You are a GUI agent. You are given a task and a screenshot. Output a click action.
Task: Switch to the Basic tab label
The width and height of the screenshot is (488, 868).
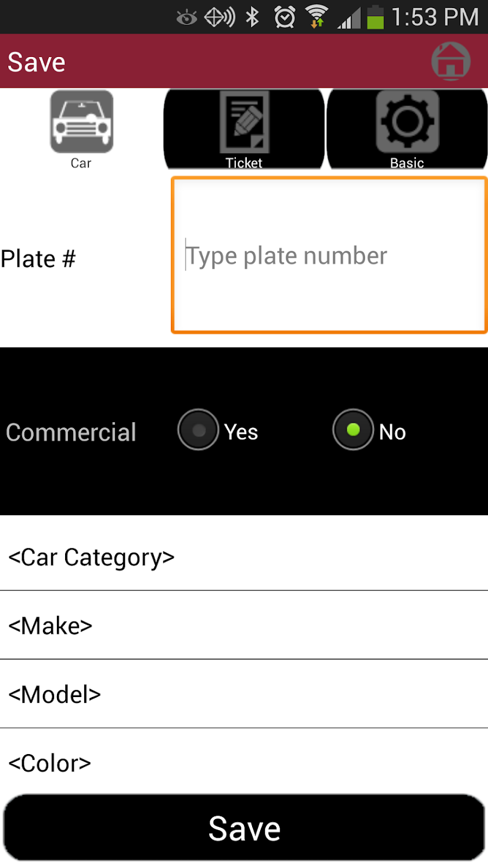[x=407, y=163]
